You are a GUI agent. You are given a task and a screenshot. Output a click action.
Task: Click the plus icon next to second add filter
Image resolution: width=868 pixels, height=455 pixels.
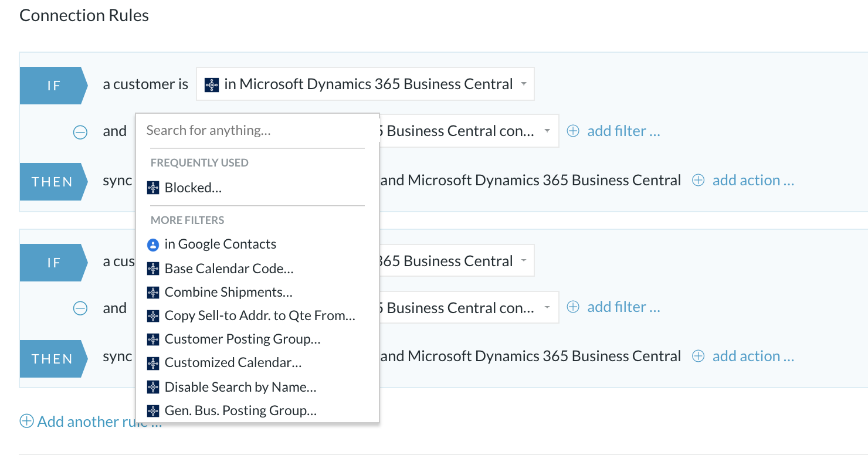tap(573, 307)
